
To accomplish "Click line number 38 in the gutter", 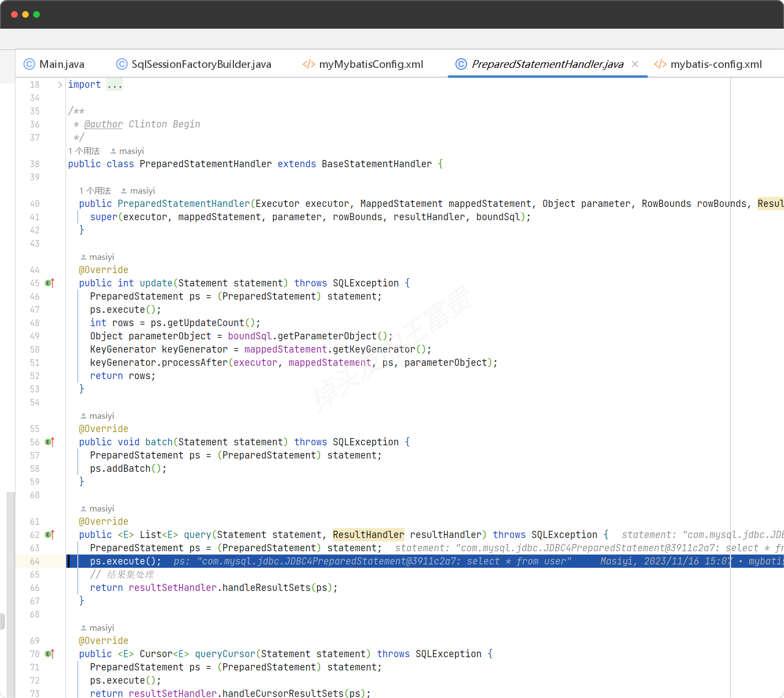I will pyautogui.click(x=35, y=164).
